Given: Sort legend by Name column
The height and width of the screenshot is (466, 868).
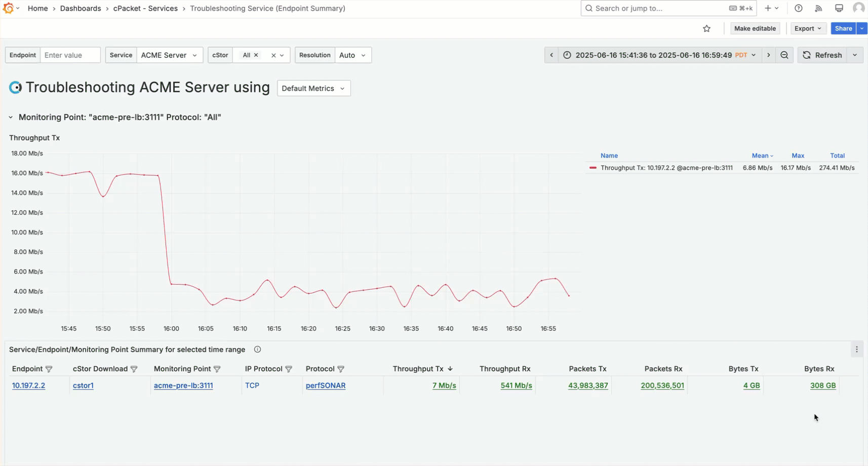Looking at the screenshot, I should click(x=609, y=156).
